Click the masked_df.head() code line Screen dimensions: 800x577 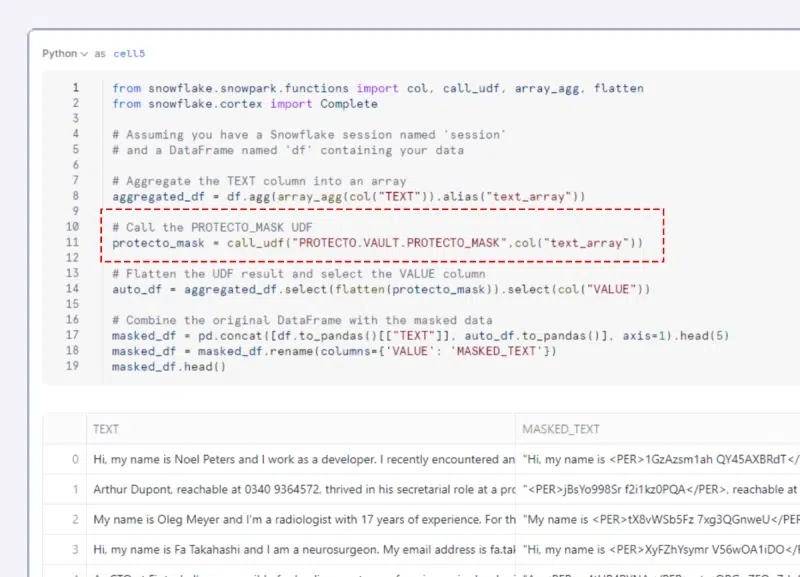tap(169, 367)
